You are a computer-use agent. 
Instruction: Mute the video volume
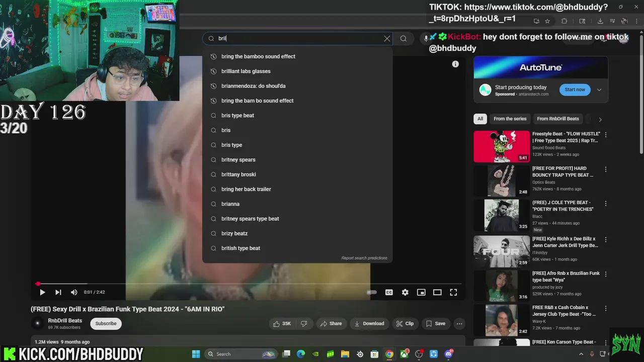[x=74, y=292]
